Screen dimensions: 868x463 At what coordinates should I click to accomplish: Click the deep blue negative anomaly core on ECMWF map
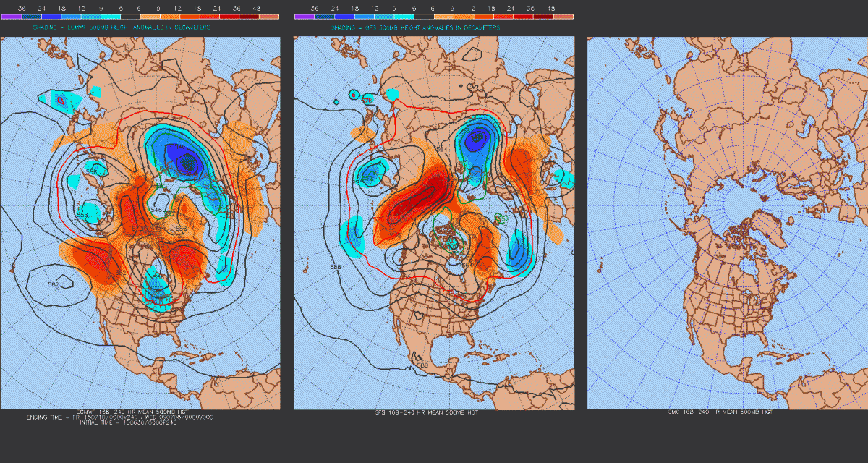tap(187, 161)
